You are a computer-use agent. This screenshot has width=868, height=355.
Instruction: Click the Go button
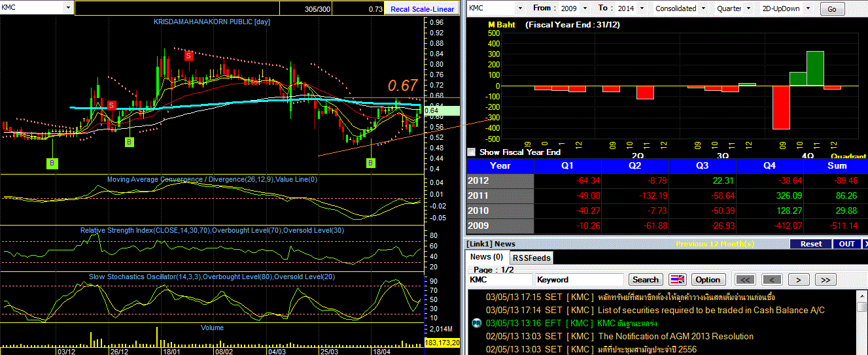click(832, 9)
